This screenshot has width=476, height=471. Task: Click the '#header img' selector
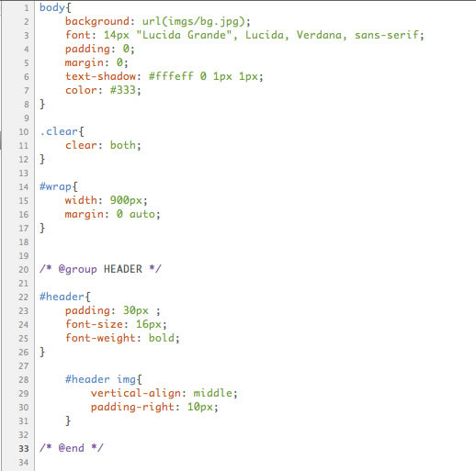point(100,379)
